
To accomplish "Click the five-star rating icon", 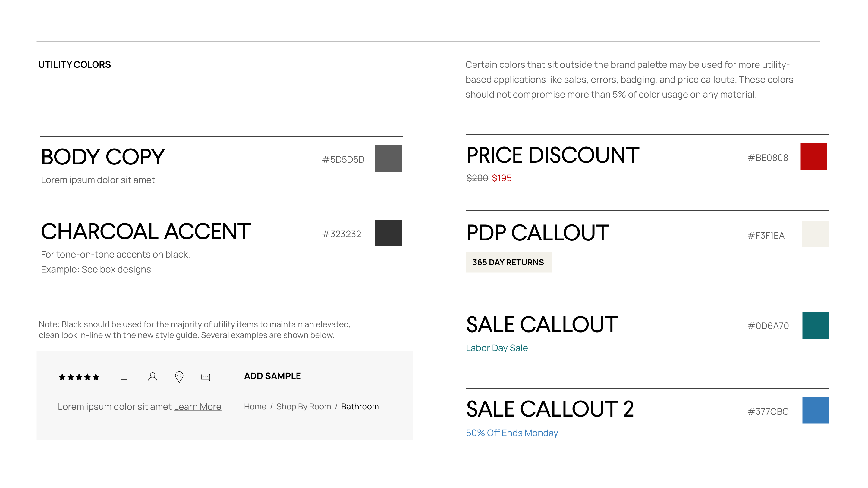I will pyautogui.click(x=79, y=377).
